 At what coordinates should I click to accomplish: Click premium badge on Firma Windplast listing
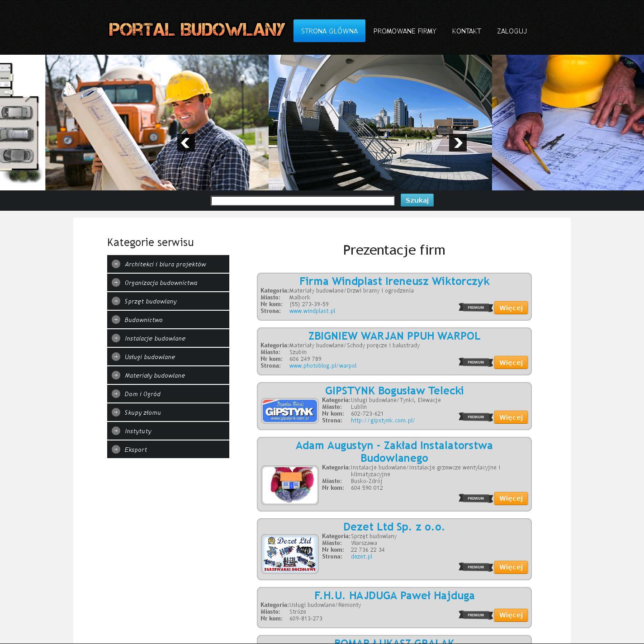(475, 308)
